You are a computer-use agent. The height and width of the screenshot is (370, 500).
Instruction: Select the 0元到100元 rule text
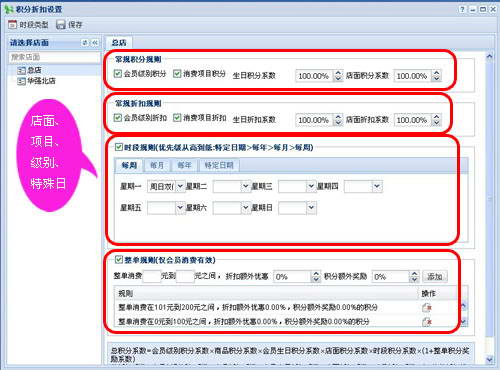pyautogui.click(x=244, y=322)
